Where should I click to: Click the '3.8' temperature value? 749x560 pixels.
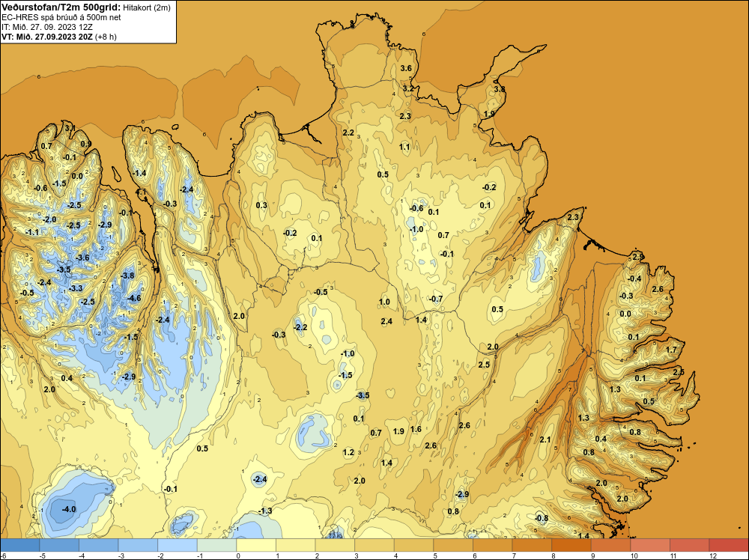click(499, 89)
